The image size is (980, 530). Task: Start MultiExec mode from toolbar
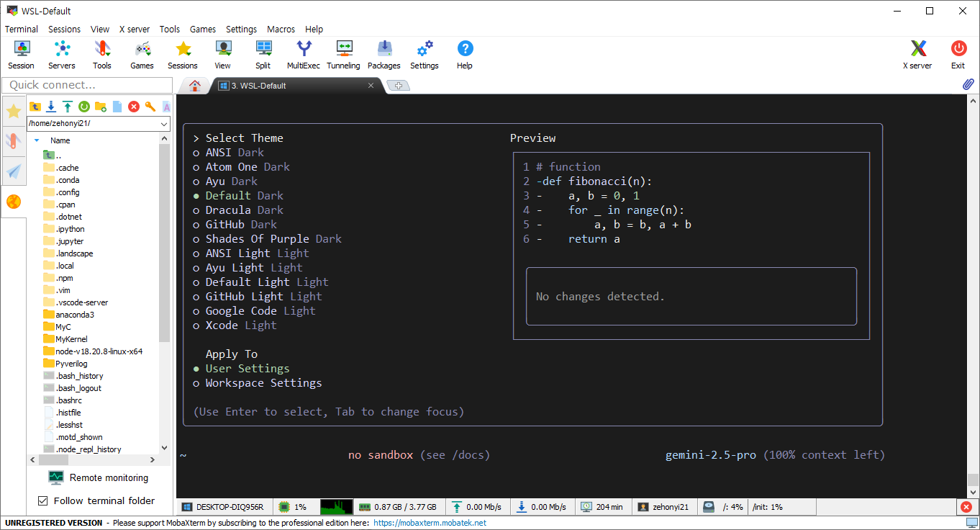(x=304, y=55)
